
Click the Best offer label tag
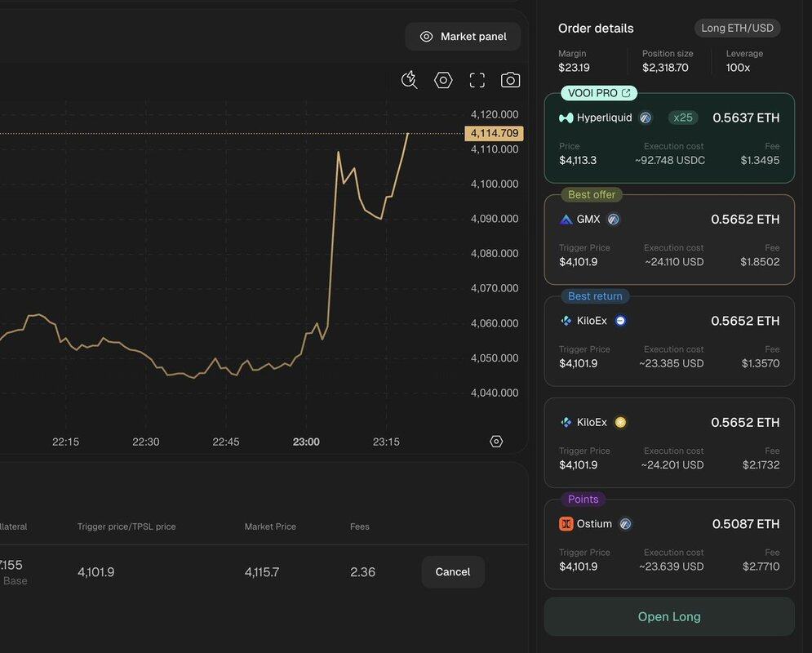tap(592, 195)
